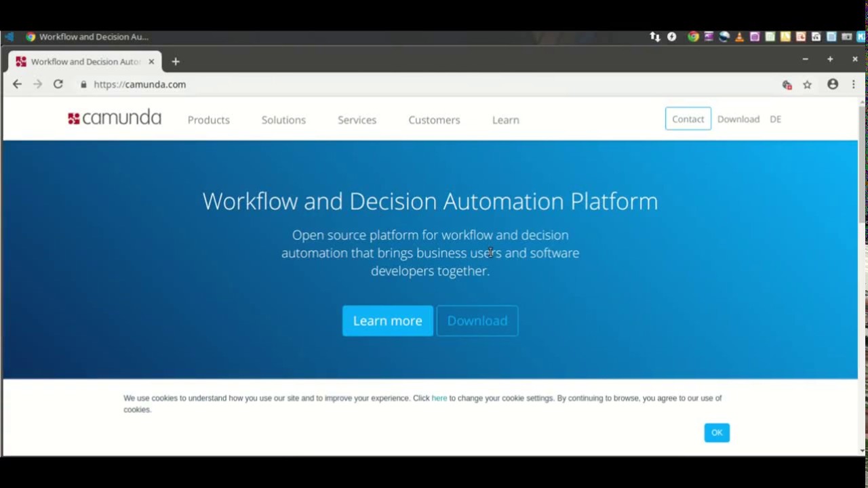Click the address bar URL field
This screenshot has height=488, width=868.
coord(434,85)
